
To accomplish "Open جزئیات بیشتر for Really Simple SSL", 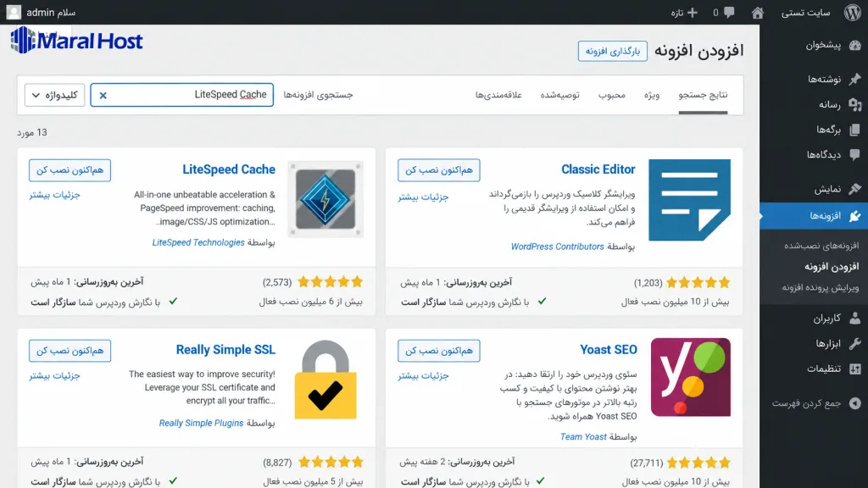I will point(55,375).
